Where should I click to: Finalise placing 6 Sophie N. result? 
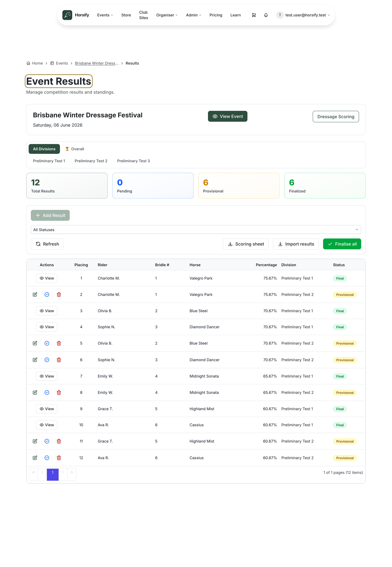47,360
